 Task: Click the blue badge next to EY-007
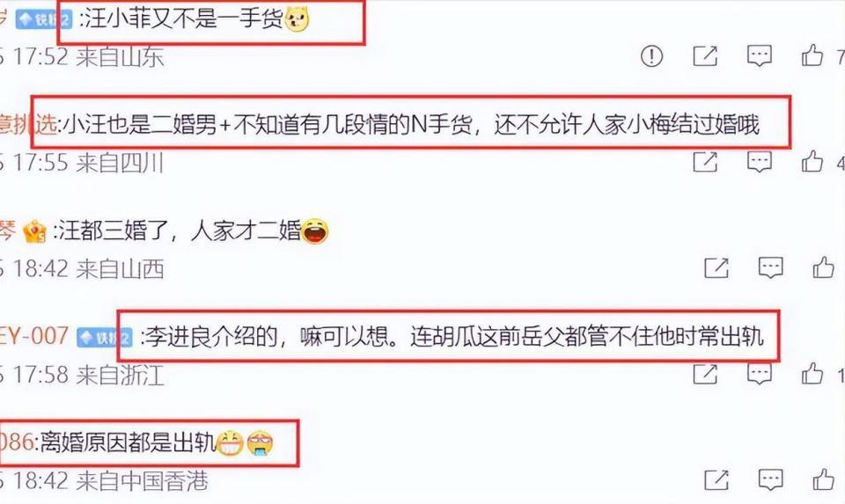[x=104, y=338]
